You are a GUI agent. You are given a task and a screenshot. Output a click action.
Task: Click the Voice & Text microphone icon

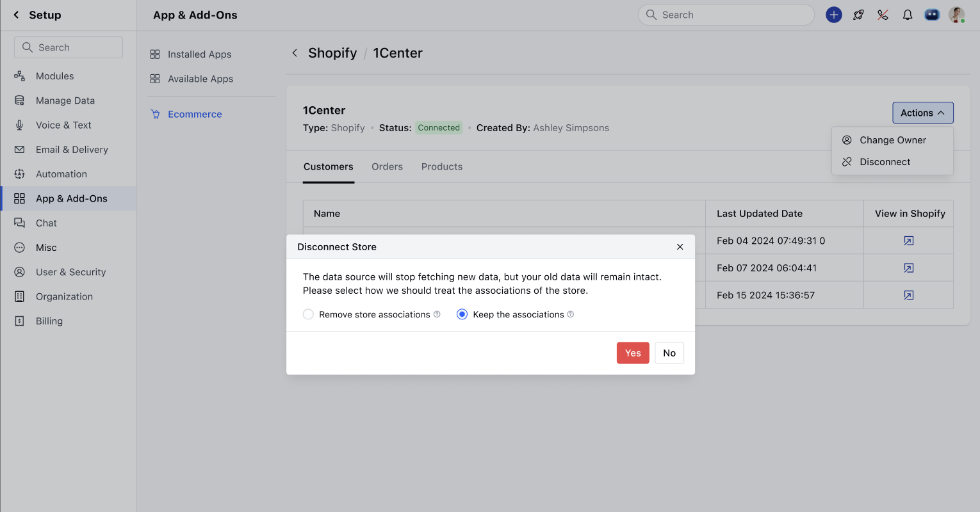coord(20,125)
